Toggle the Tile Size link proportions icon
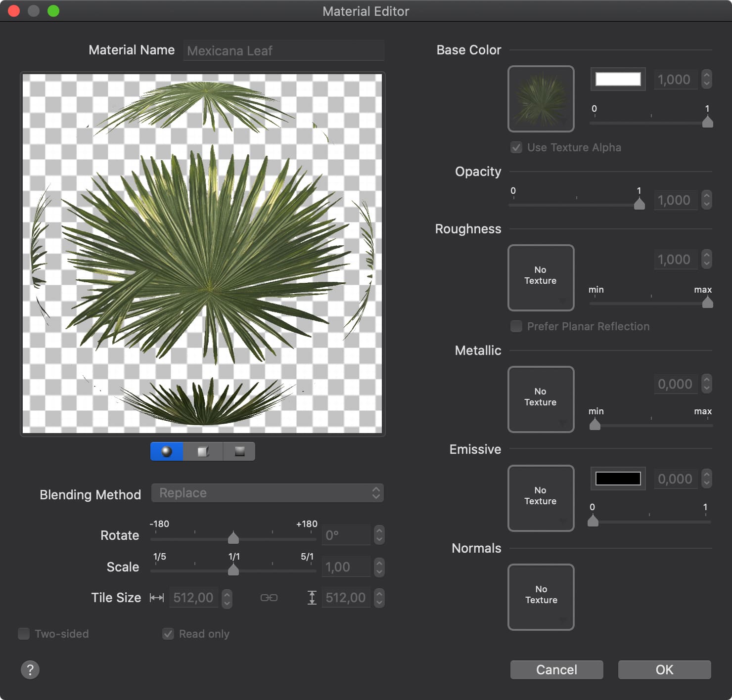Viewport: 732px width, 700px height. click(x=269, y=598)
